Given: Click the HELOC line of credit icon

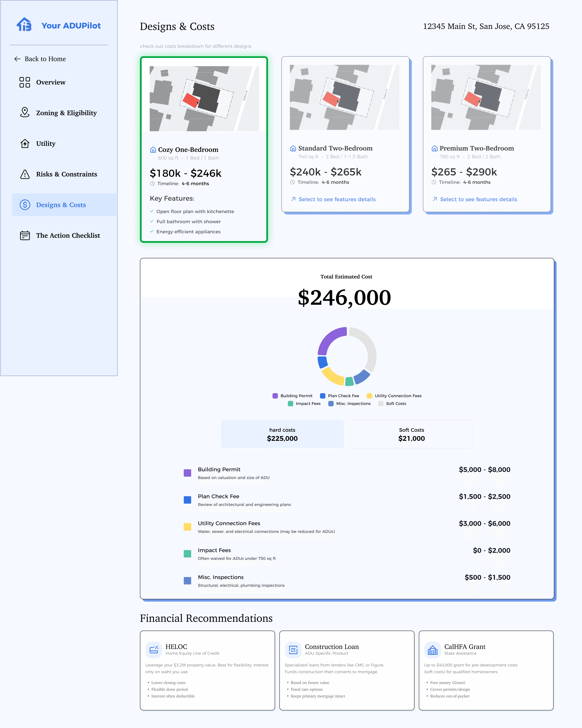Looking at the screenshot, I should (154, 649).
